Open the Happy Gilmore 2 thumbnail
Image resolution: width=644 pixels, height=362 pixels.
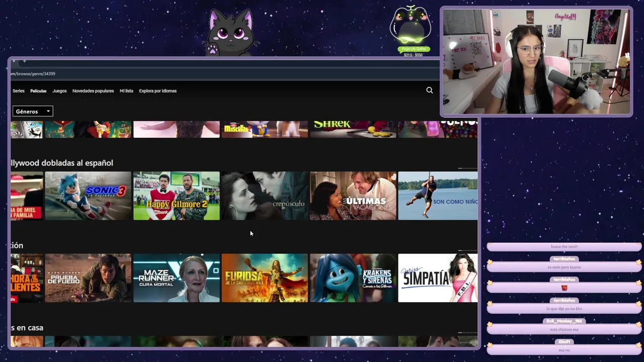176,196
